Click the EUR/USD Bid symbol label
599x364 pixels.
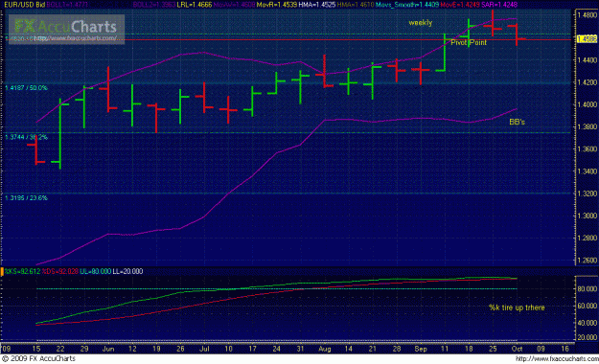(25, 5)
